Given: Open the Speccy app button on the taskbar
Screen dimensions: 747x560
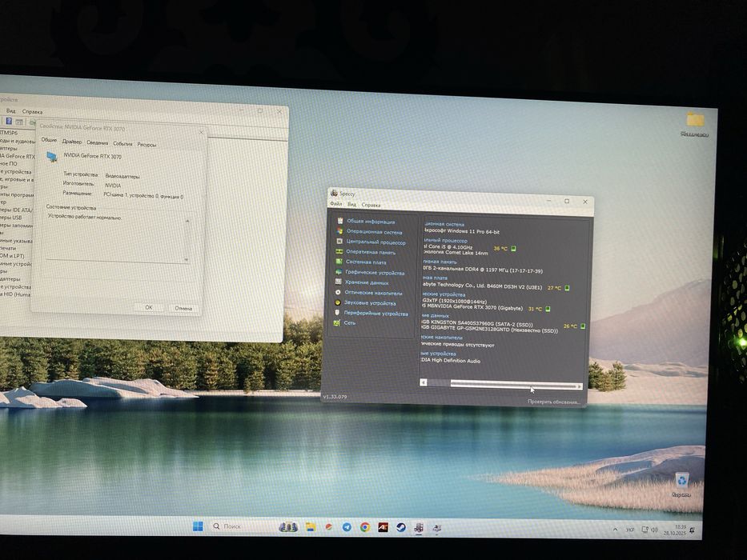Looking at the screenshot, I should (x=419, y=528).
